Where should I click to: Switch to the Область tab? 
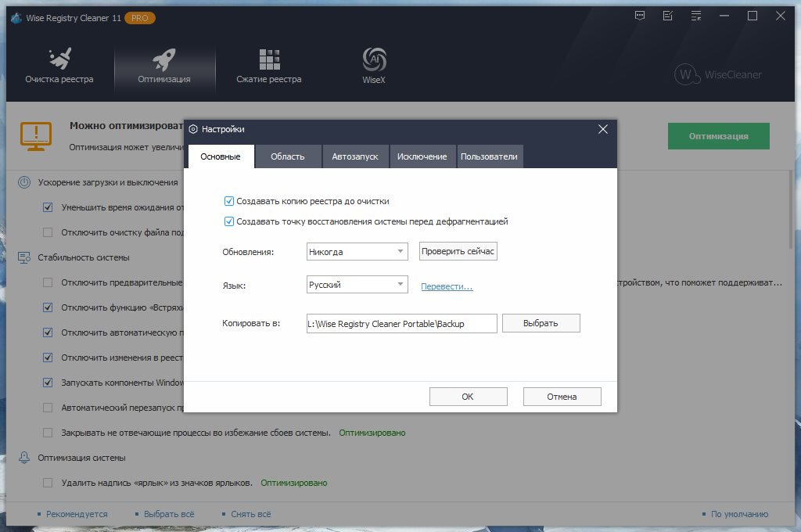(288, 156)
